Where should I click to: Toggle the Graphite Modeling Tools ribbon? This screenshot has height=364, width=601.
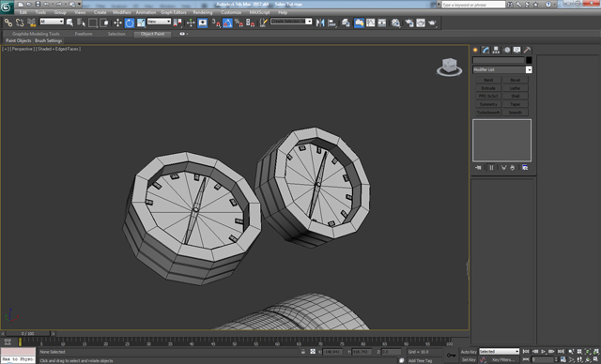click(359, 23)
